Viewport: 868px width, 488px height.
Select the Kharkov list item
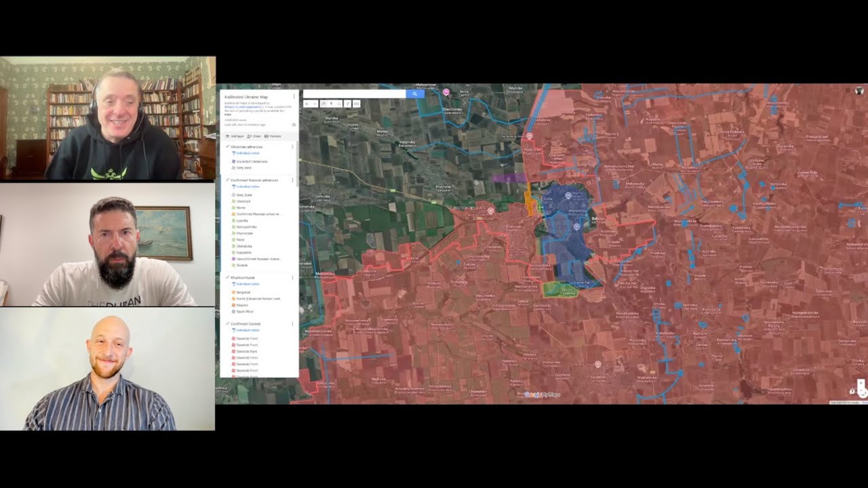pos(242,305)
